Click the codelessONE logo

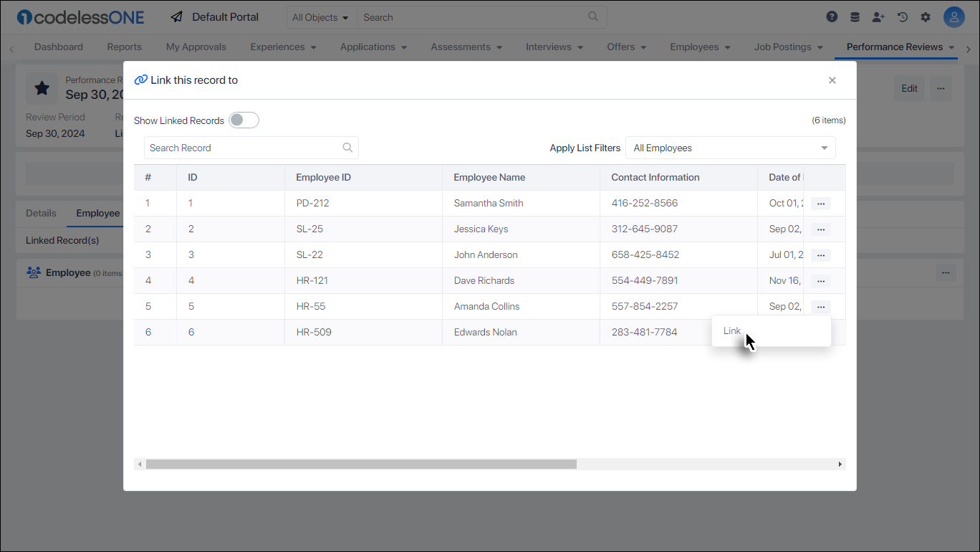coord(80,16)
